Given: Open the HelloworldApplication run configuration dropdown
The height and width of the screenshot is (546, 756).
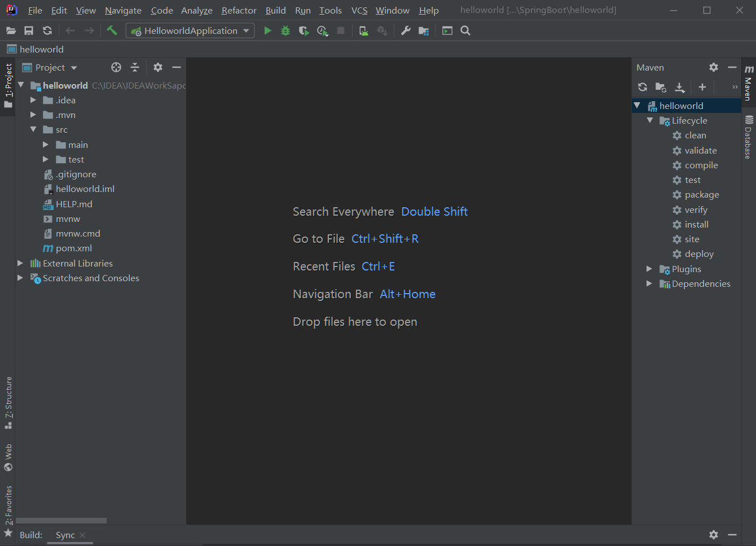Looking at the screenshot, I should (190, 30).
